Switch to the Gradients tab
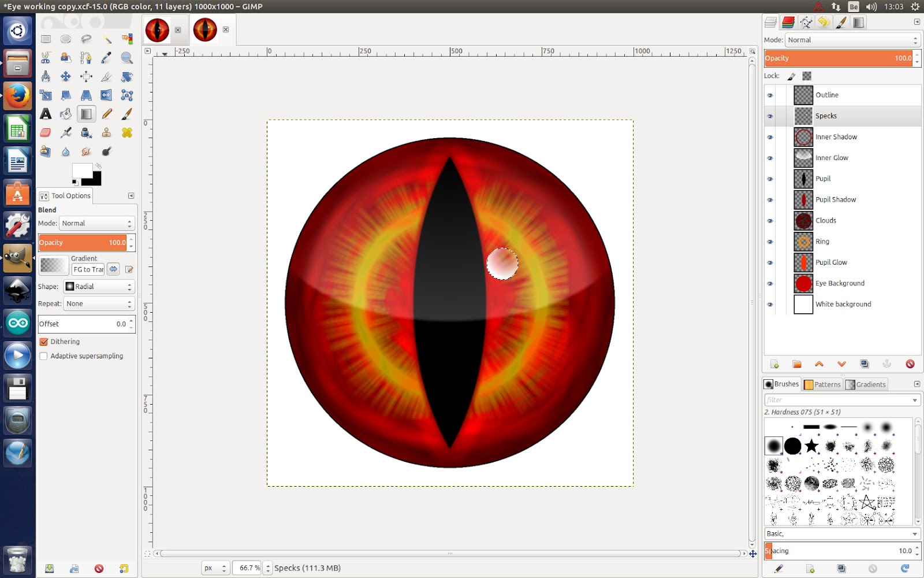Image resolution: width=924 pixels, height=578 pixels. coord(866,384)
